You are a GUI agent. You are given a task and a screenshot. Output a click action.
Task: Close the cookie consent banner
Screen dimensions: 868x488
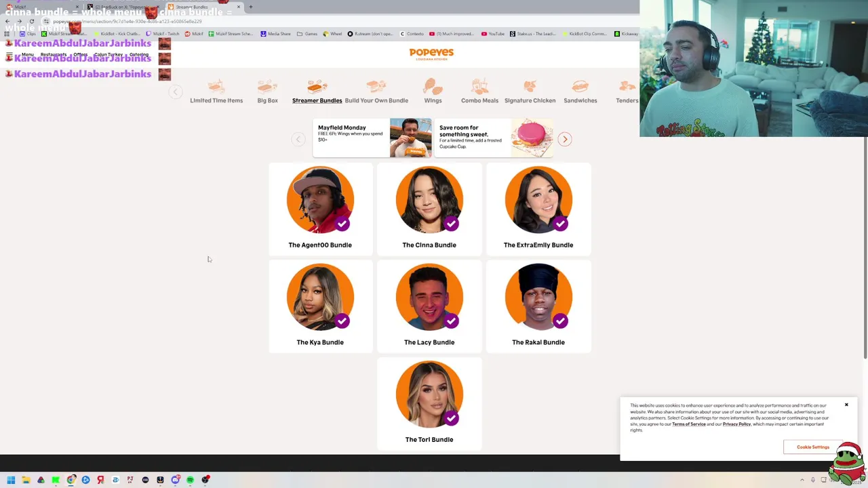click(846, 405)
